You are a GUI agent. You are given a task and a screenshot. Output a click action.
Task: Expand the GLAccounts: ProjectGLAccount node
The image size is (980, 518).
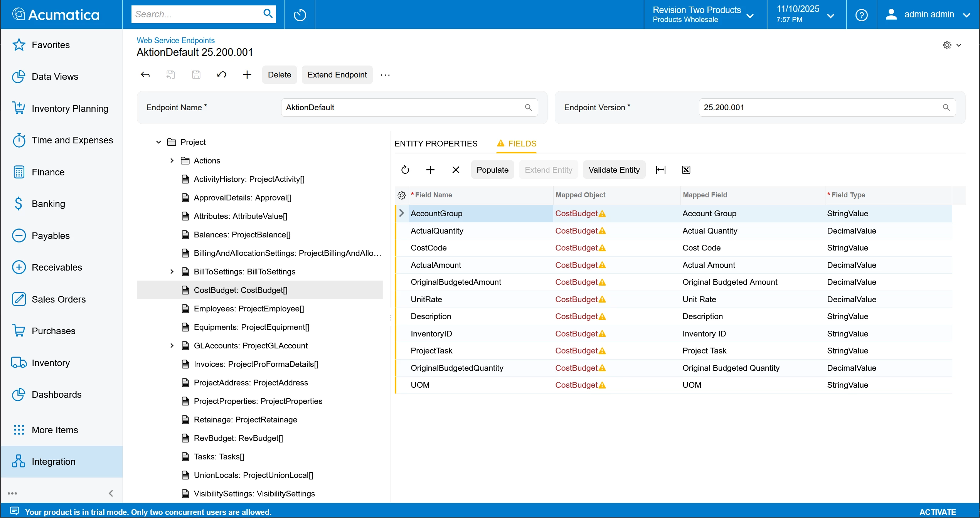172,346
